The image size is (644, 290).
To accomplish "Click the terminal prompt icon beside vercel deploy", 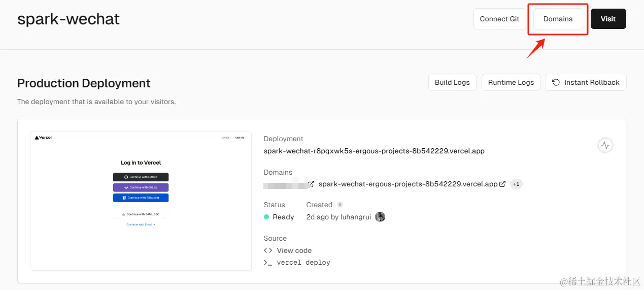I will click(x=268, y=263).
